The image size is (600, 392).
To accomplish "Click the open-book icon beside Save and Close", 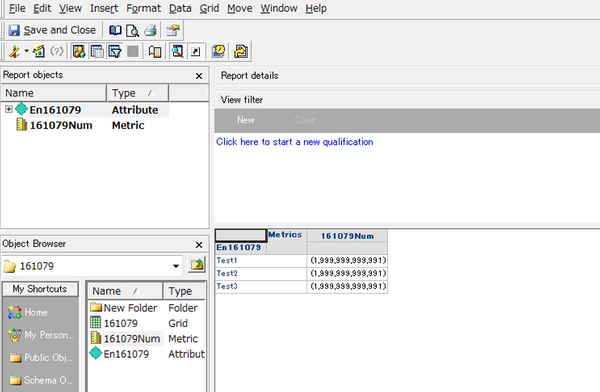I will (x=115, y=30).
